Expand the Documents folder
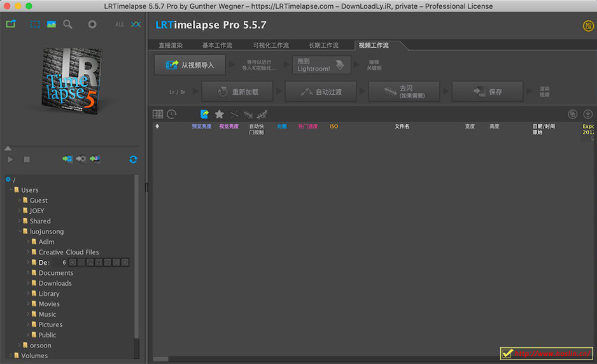 pyautogui.click(x=29, y=273)
